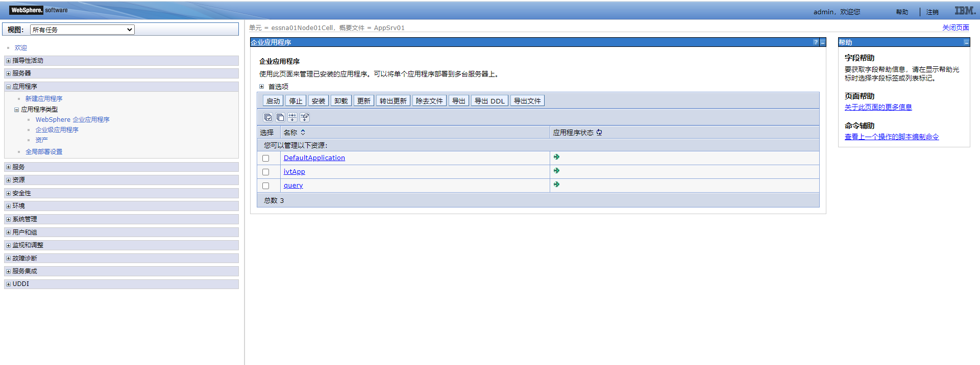Click 注销 in the top header bar
The height and width of the screenshot is (365, 980).
click(932, 12)
